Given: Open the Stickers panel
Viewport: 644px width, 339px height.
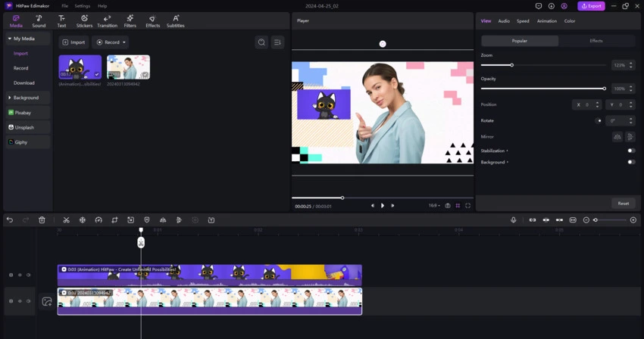Looking at the screenshot, I should [84, 21].
